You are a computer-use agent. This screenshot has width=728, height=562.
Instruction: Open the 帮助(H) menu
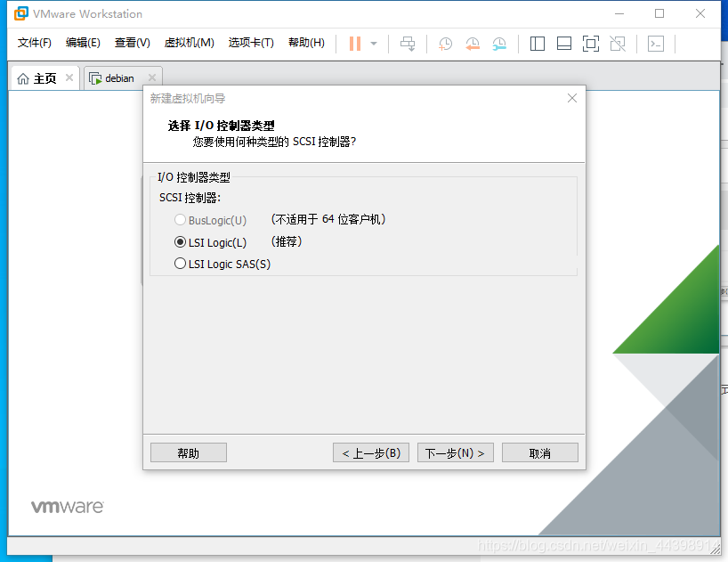[306, 43]
